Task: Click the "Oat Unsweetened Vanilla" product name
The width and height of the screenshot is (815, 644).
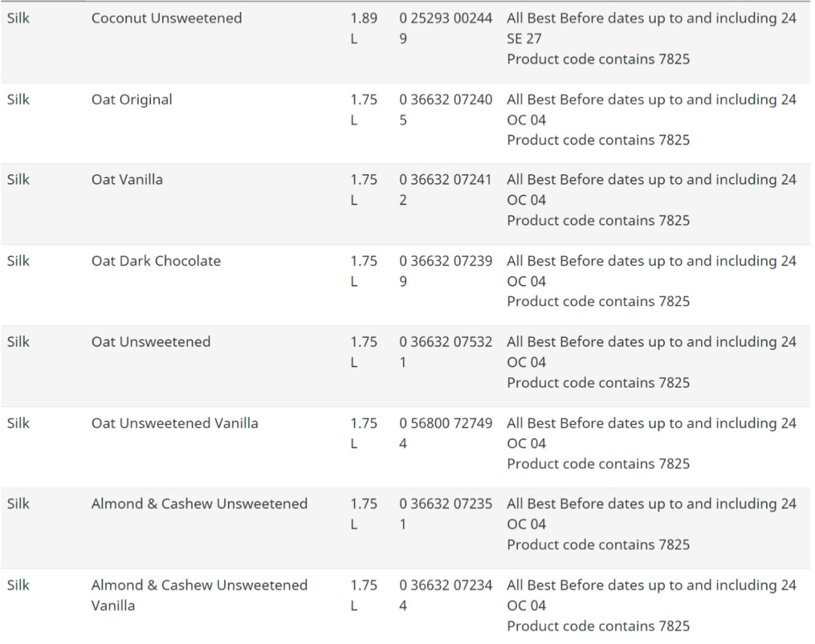Action: (x=174, y=423)
